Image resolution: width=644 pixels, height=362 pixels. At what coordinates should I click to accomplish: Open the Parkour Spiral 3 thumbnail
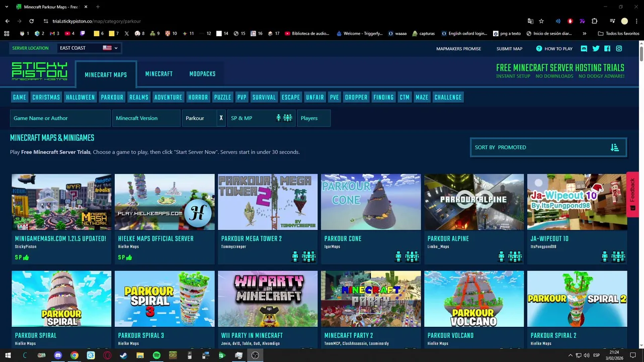click(x=165, y=299)
